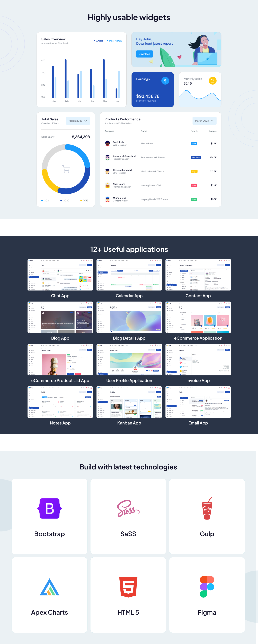Viewport: 258px width, 644px height.
Task: Click the Bootstrap logo icon
Action: tap(49, 509)
